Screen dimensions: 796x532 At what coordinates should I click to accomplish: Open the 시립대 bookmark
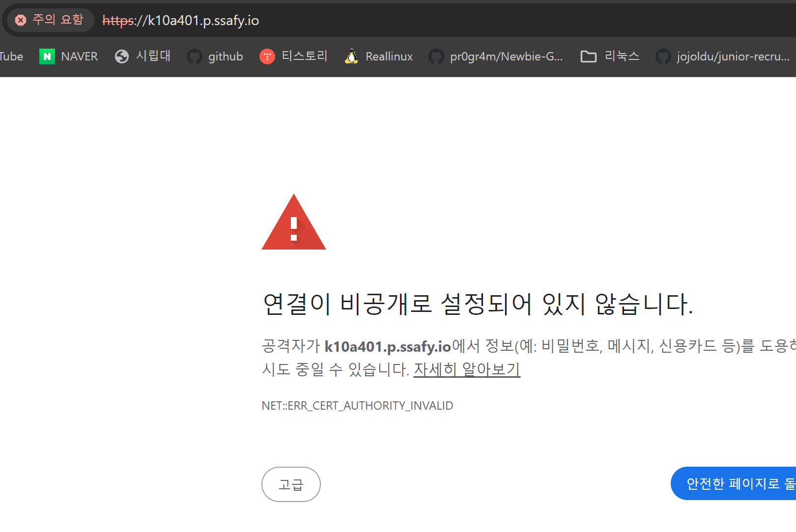coord(142,56)
